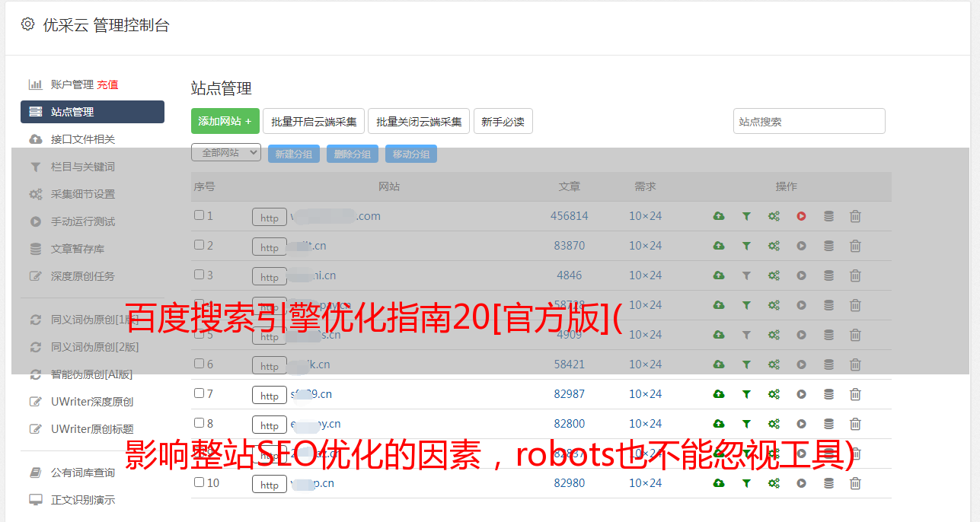
Task: Click the 移动分组 button
Action: (411, 154)
